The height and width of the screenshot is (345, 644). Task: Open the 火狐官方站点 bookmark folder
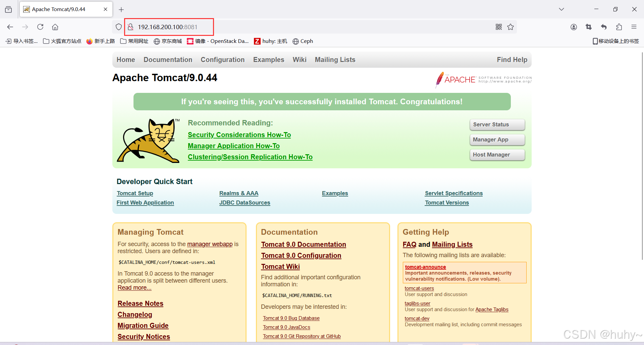62,41
